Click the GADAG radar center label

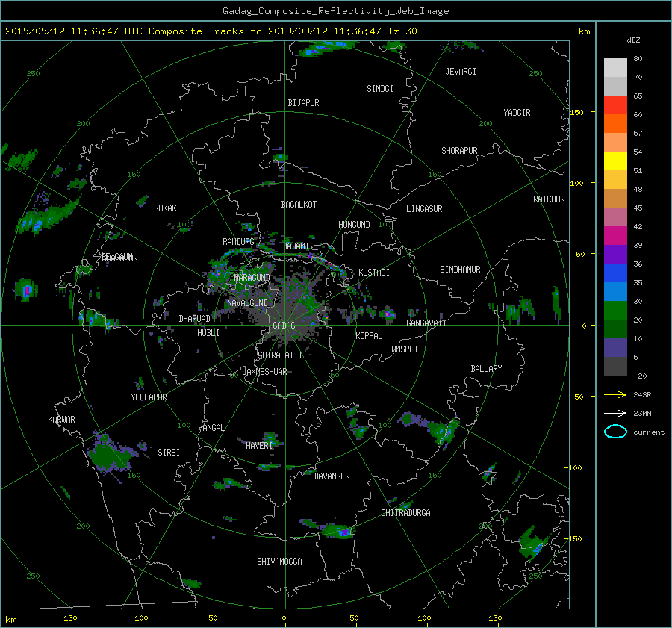coord(284,326)
